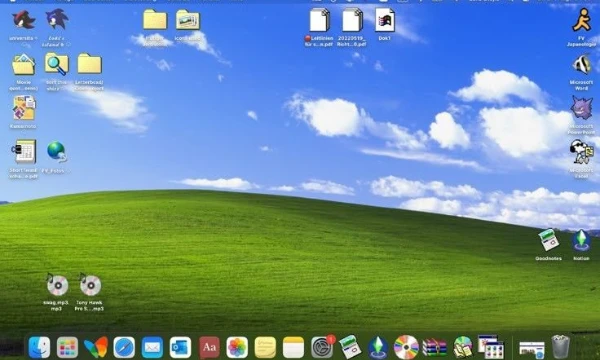The image size is (600, 360).
Task: Open the Start calendar PDF file
Action: [24, 151]
